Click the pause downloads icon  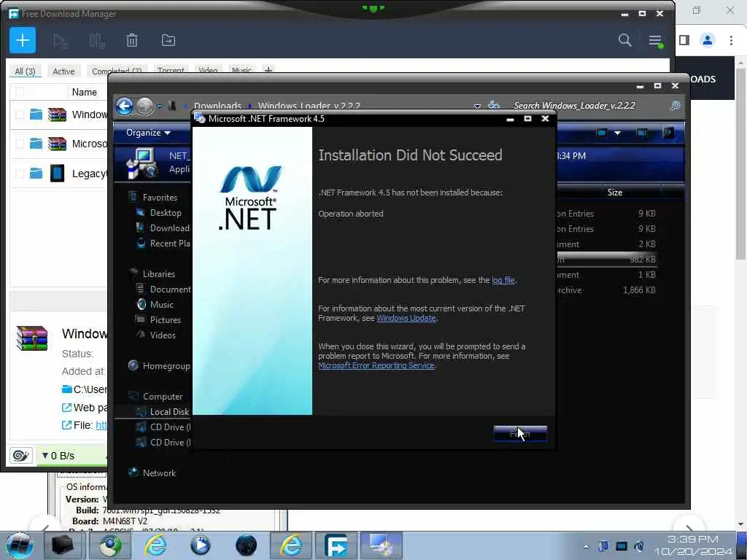[x=97, y=41]
